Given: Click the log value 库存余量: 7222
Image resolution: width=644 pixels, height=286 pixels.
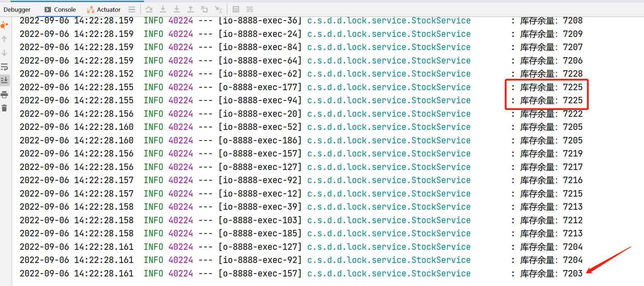Looking at the screenshot, I should tap(551, 114).
